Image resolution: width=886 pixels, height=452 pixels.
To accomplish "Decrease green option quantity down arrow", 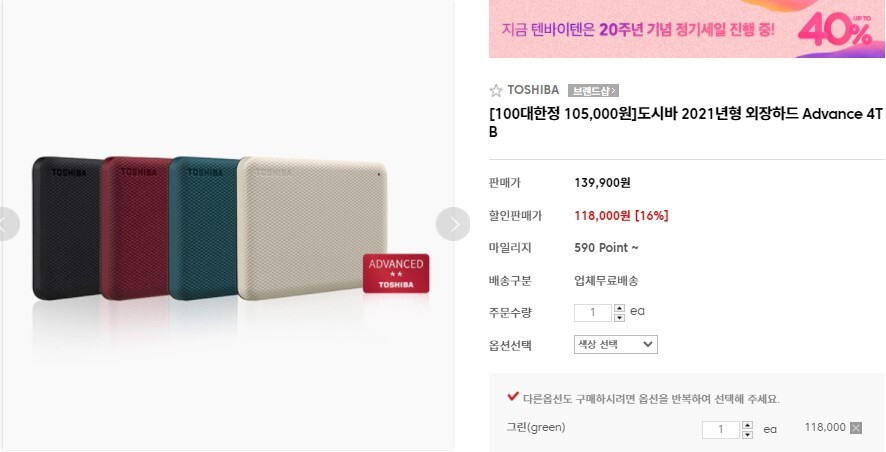I will (748, 434).
